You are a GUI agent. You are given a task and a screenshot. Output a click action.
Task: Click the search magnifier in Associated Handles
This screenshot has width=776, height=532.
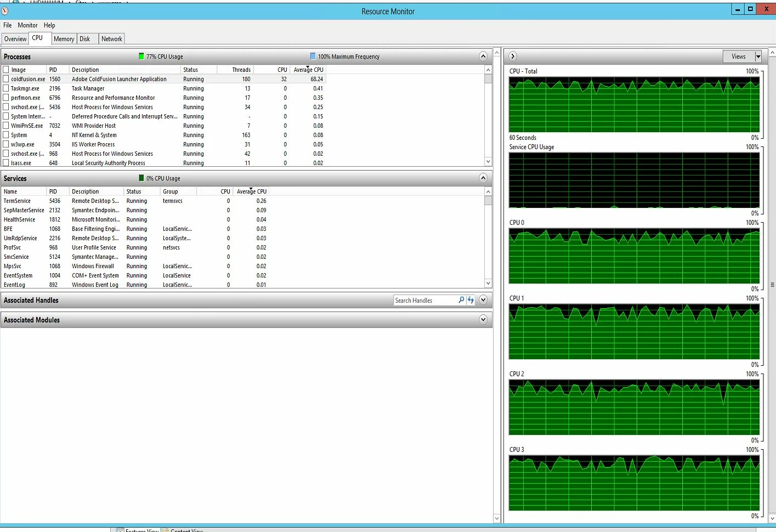[x=461, y=300]
